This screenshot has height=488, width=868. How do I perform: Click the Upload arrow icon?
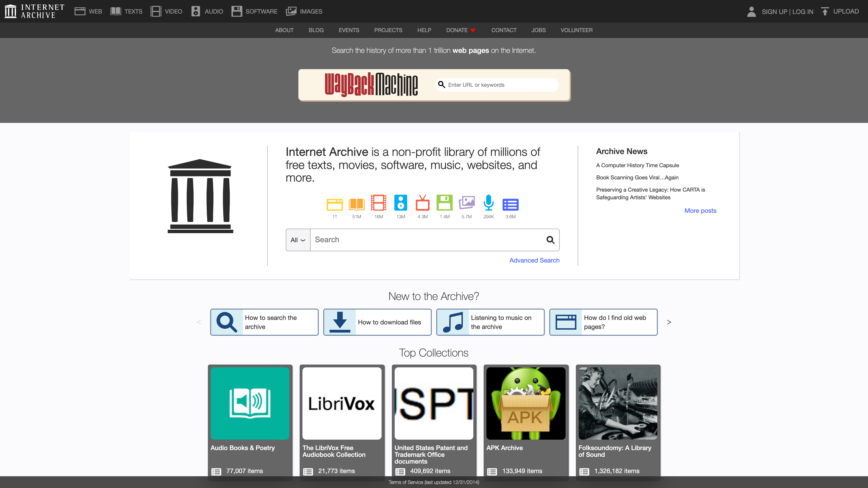pyautogui.click(x=825, y=12)
